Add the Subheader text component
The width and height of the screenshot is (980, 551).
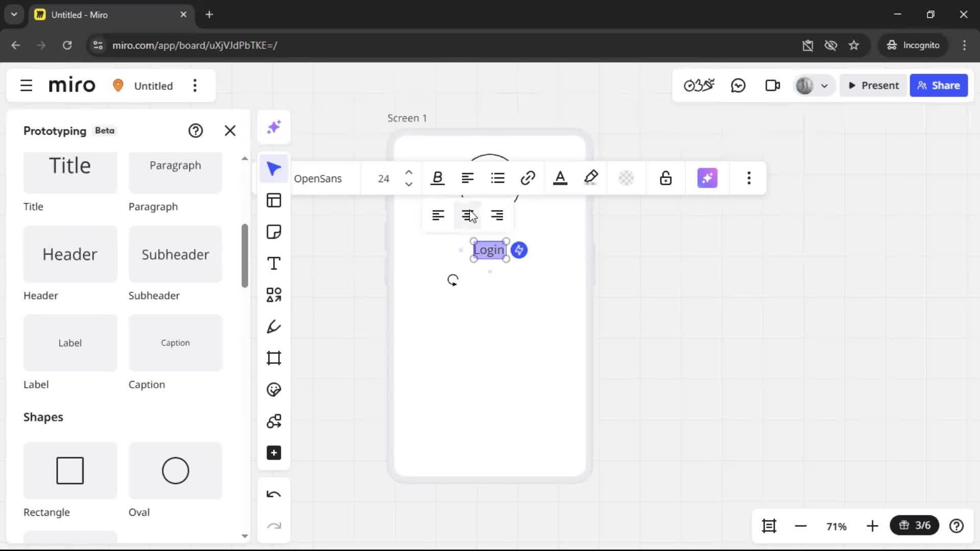point(175,254)
